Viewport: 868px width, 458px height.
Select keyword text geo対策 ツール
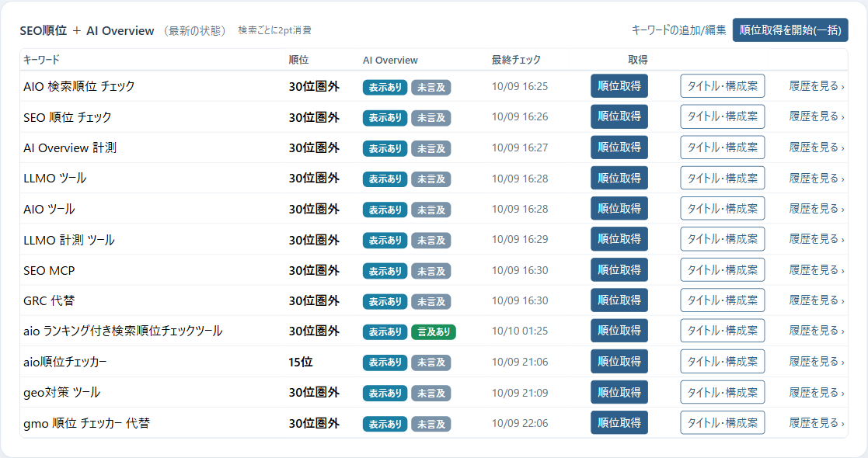[61, 393]
